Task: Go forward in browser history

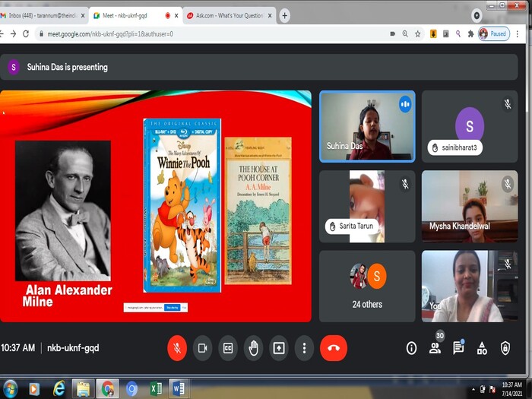Action: (x=13, y=33)
